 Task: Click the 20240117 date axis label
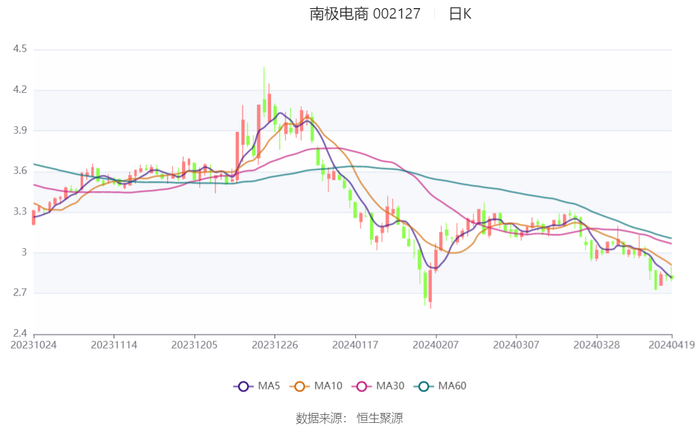coord(355,344)
